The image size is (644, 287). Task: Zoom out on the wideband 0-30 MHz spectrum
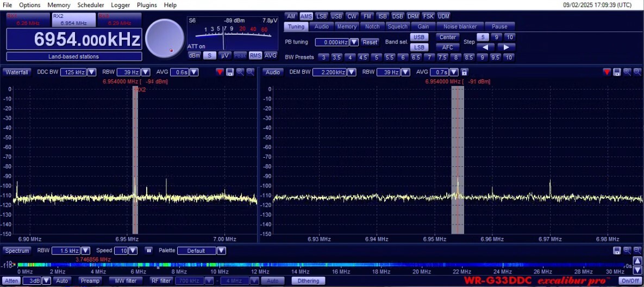tap(637, 251)
